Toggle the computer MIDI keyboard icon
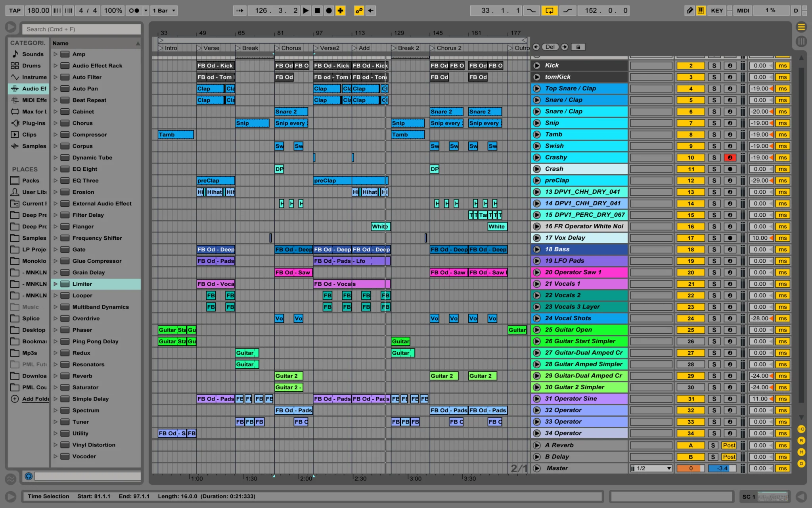Image resolution: width=812 pixels, height=508 pixels. coord(701,11)
